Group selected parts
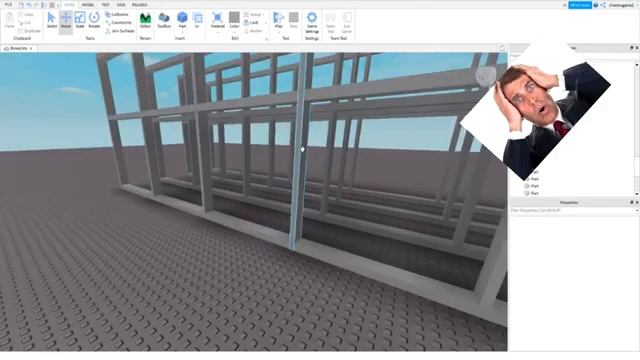 coord(253,15)
